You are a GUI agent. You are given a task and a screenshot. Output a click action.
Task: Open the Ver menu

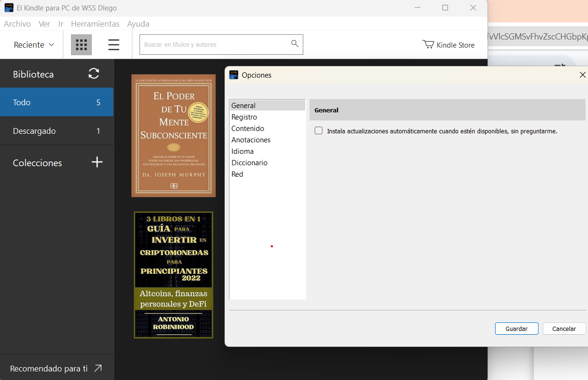(44, 24)
